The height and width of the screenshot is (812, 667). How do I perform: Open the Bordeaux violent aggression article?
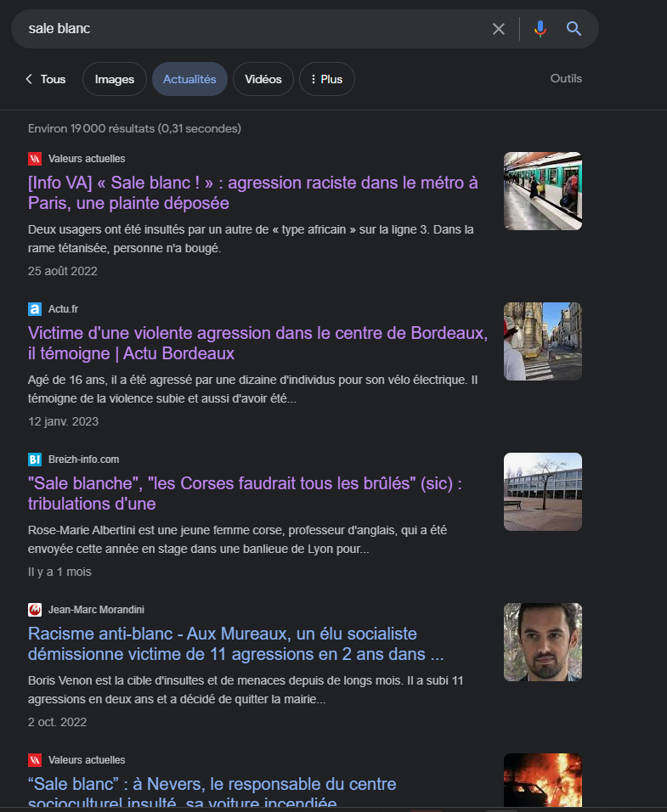[x=258, y=343]
